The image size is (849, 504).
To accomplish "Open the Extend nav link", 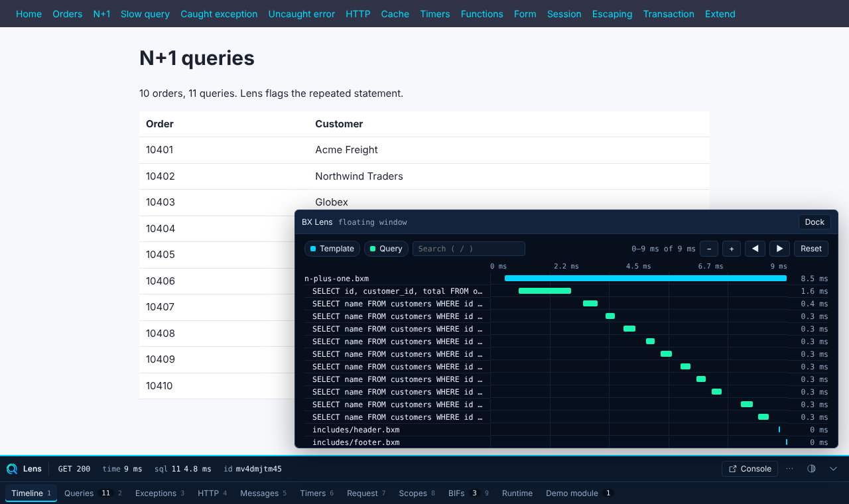I will (x=720, y=14).
